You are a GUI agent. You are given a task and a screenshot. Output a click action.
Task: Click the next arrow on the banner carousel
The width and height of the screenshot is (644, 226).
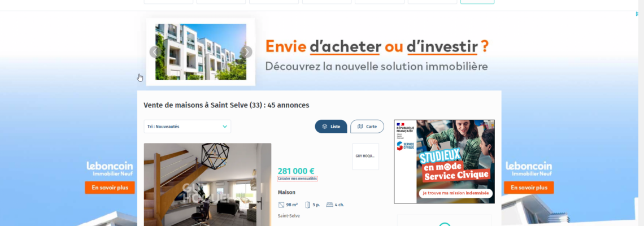[x=246, y=52]
